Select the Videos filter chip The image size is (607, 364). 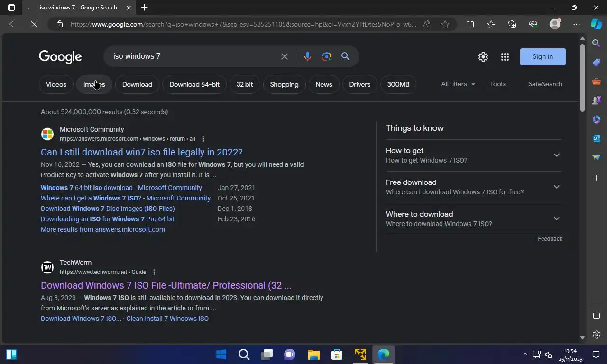pyautogui.click(x=56, y=84)
